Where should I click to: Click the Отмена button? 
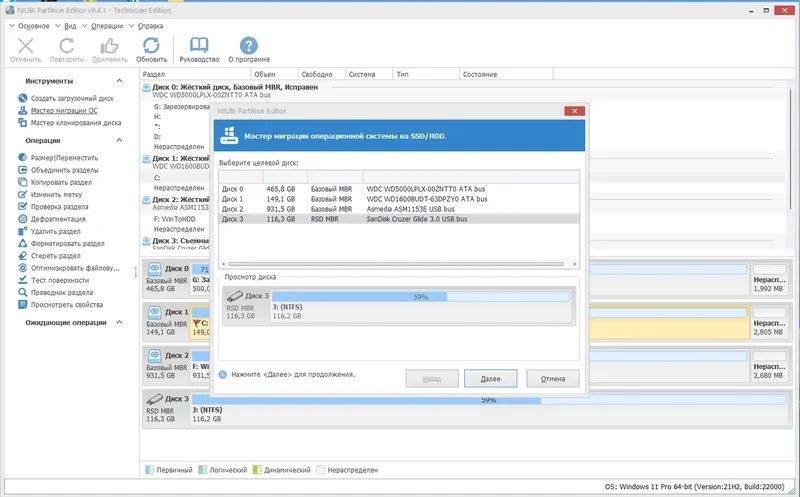coord(553,379)
